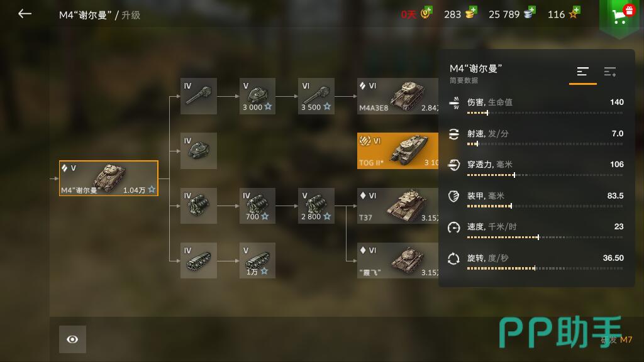This screenshot has height=362, width=644.
Task: Switch to the detailed stats tab
Action: 610,72
